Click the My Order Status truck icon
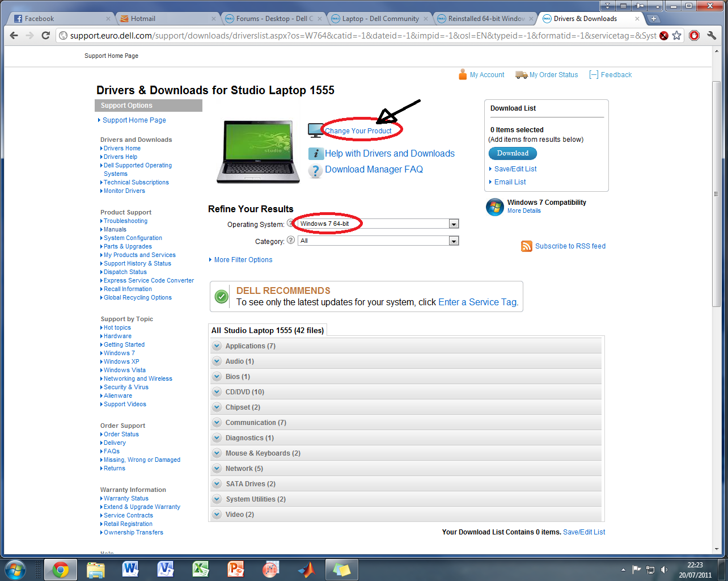728x581 pixels. click(521, 74)
